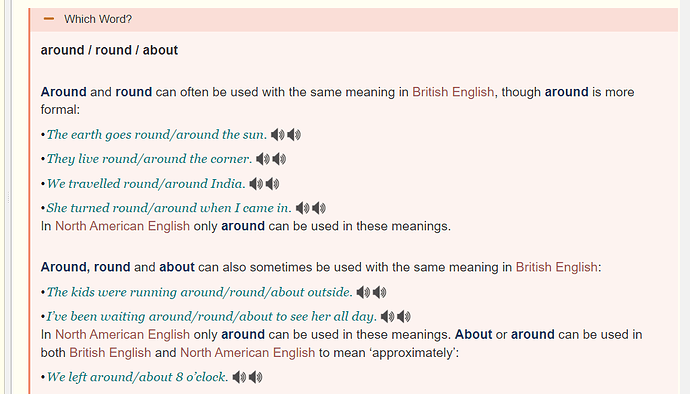690x394 pixels.
Task: Play second audio for 'We travelled round/around India'
Action: 272,184
